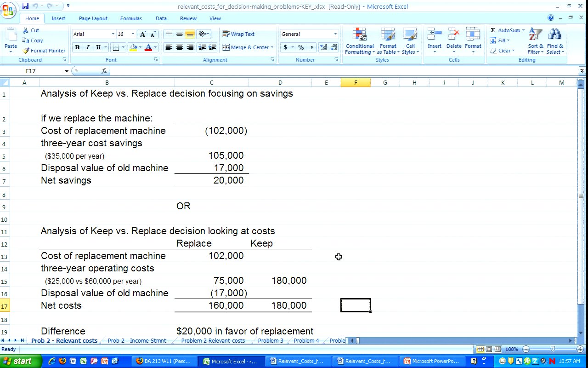
Task: Click the Merge & Center icon
Action: 226,47
